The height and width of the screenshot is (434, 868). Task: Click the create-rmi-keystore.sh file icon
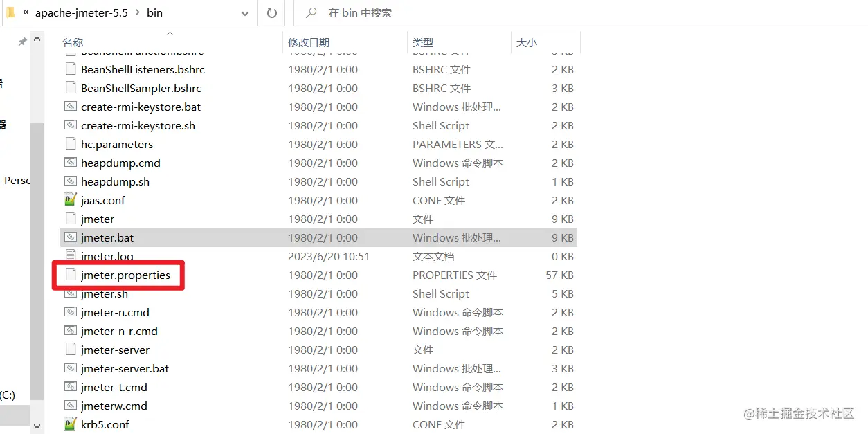click(x=69, y=125)
